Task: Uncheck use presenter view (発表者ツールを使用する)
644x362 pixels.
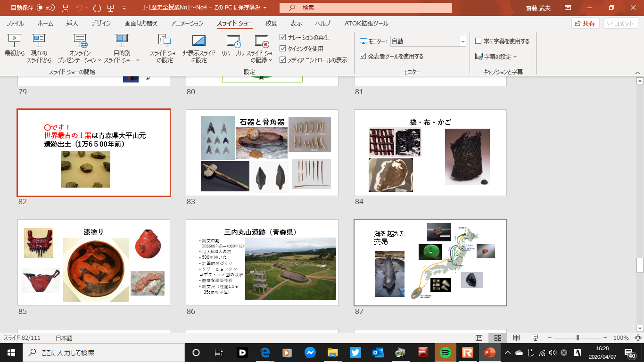Action: coord(392,56)
